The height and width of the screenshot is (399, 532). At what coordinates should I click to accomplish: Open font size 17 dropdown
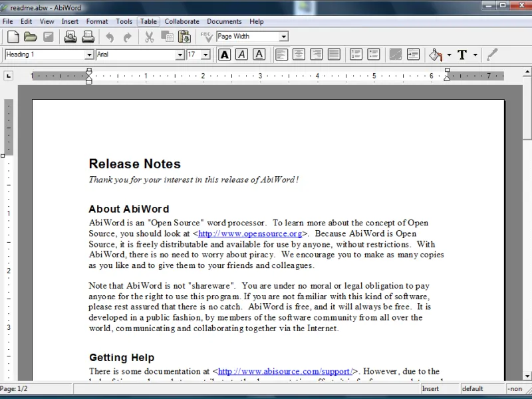point(205,55)
